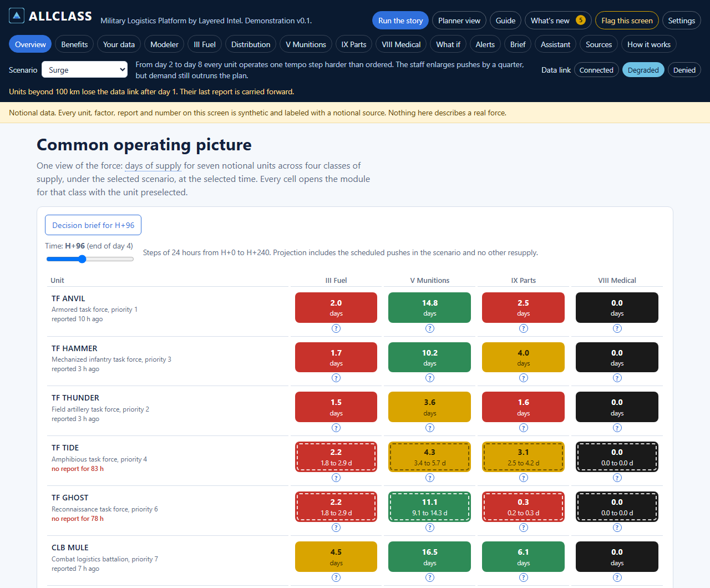710x588 pixels.
Task: Set data link to Denied
Action: coord(684,70)
